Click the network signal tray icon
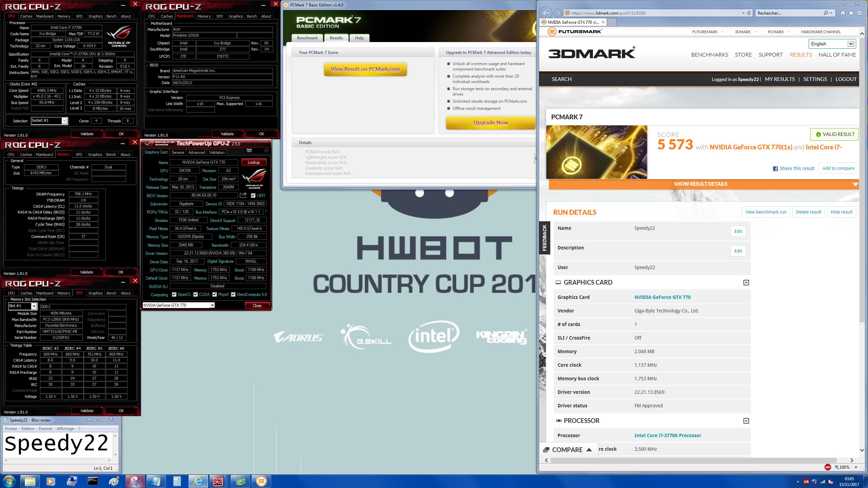 pyautogui.click(x=823, y=482)
